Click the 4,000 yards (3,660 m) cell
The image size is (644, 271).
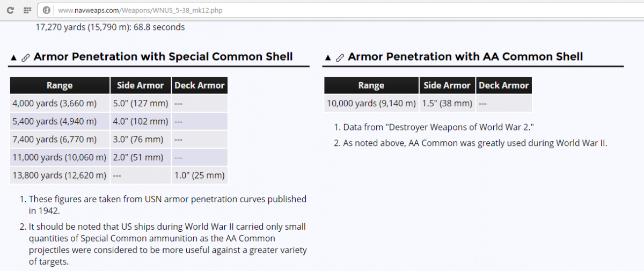[60, 103]
